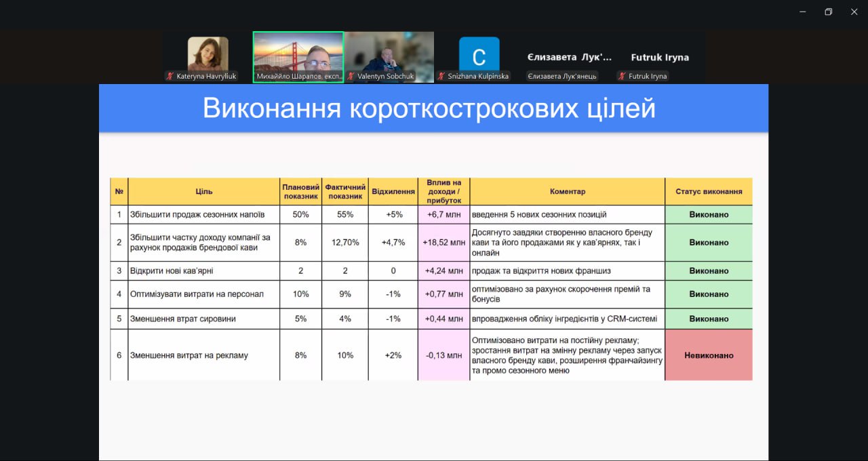Click Valentyn Sobchuk's muted microphone icon
868x461 pixels.
(351, 77)
